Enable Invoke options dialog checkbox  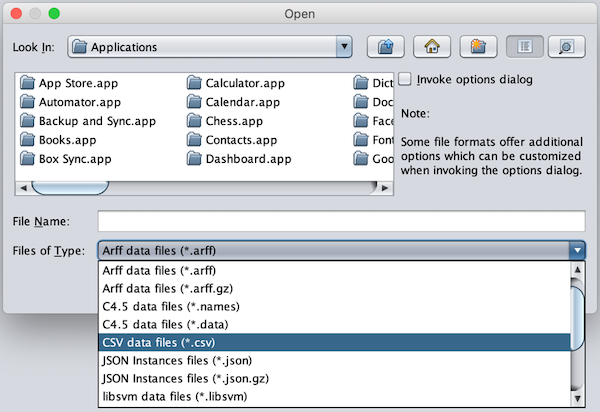[405, 79]
